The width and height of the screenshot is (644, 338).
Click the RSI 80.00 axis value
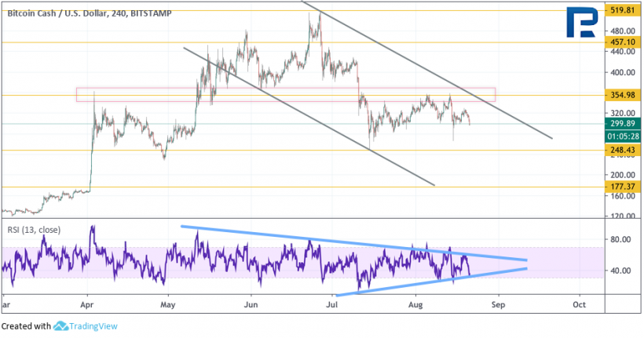[x=620, y=239]
